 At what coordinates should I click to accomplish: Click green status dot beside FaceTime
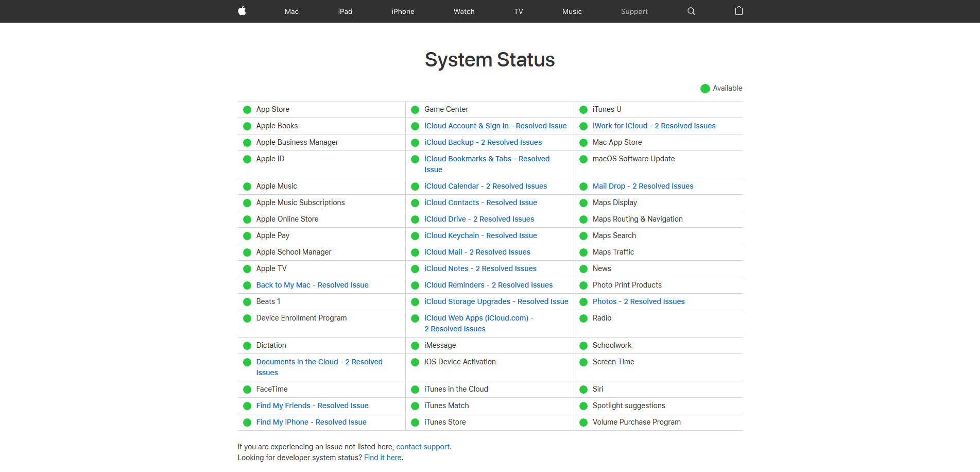(x=247, y=390)
